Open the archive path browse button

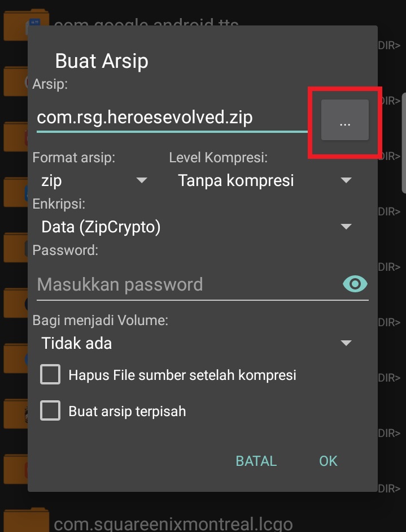(344, 120)
